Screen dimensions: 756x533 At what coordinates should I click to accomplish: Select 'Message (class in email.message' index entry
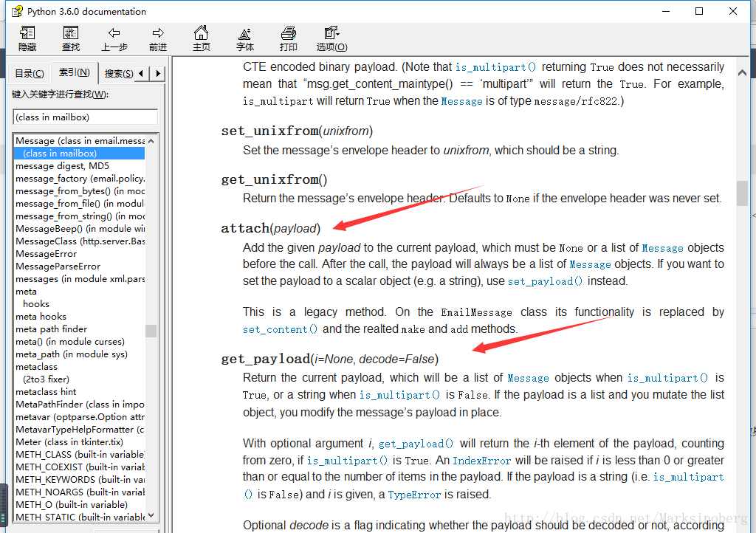(x=80, y=141)
